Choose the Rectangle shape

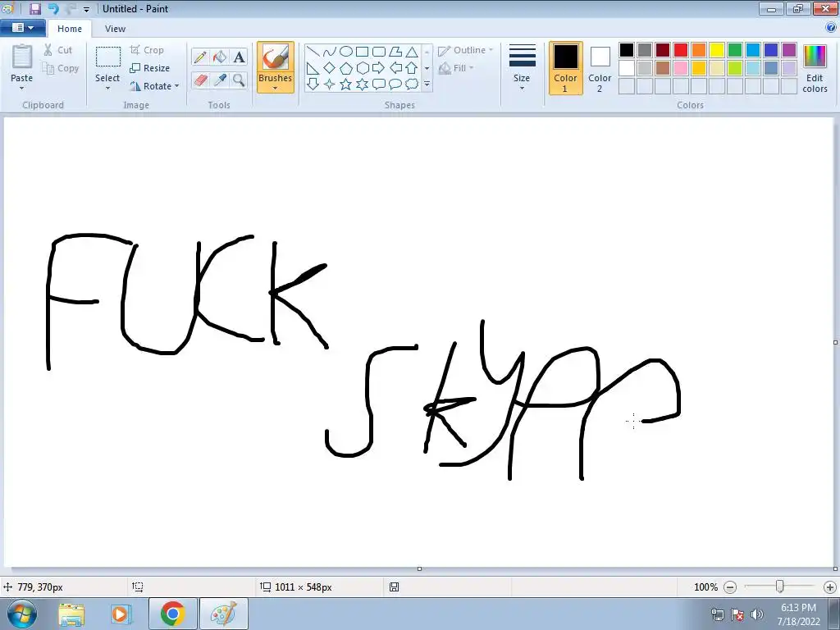click(x=362, y=52)
